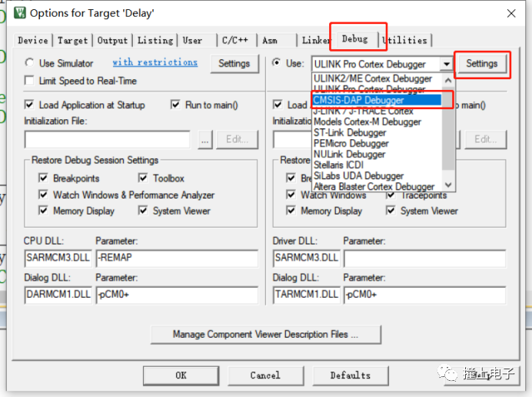Open Manage Component Viewer Description Files
This screenshot has height=397, width=532.
266,335
